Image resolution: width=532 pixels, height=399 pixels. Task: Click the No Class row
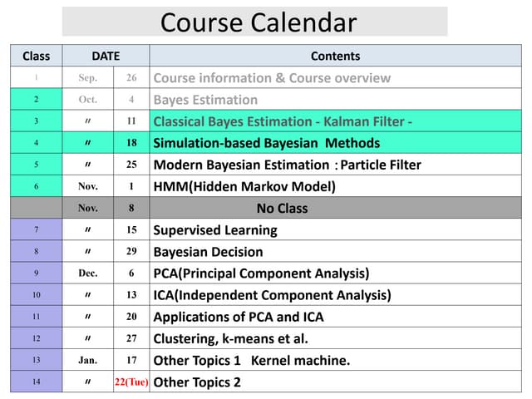pyautogui.click(x=282, y=208)
